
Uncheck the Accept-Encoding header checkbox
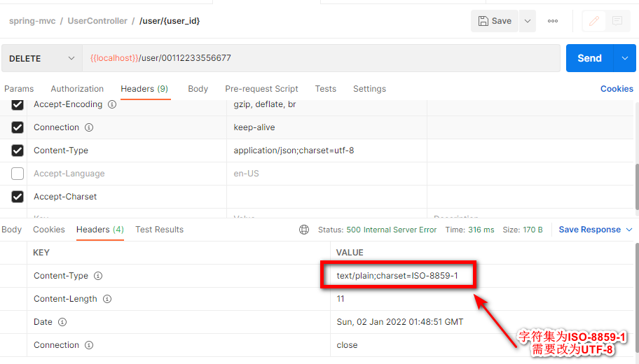click(x=17, y=104)
